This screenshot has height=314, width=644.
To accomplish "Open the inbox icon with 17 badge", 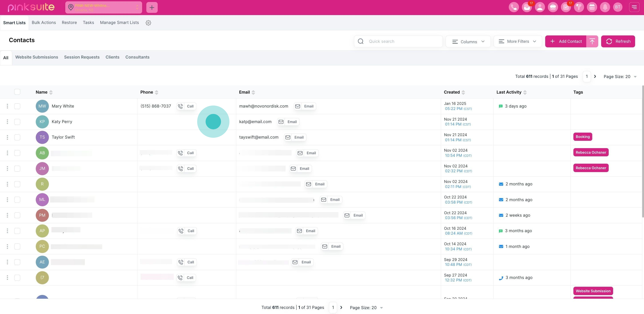I will click(527, 7).
